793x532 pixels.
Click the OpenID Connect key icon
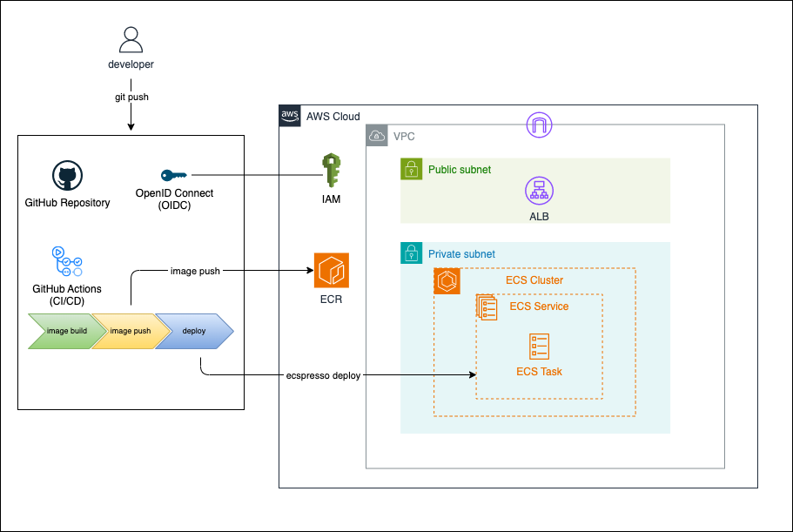point(174,175)
